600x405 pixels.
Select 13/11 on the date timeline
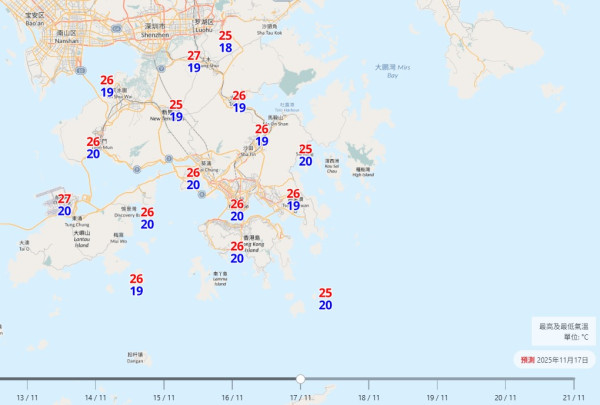tap(28, 396)
